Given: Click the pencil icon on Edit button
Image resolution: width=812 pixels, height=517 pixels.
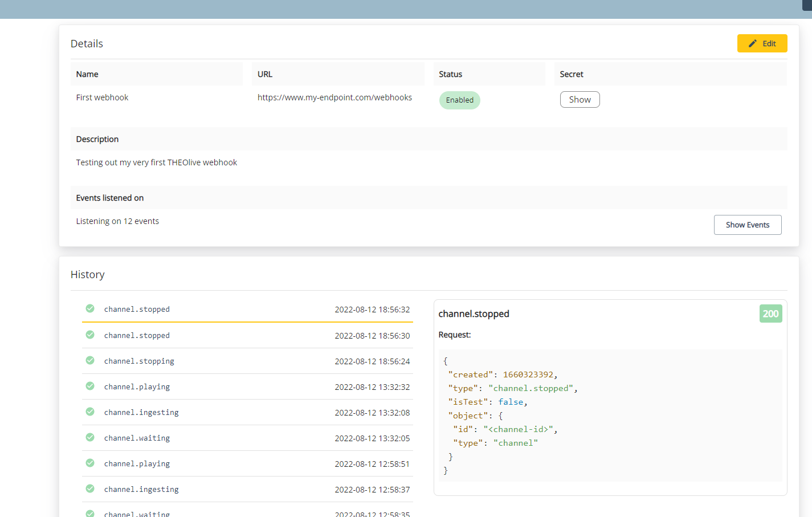Looking at the screenshot, I should point(752,43).
